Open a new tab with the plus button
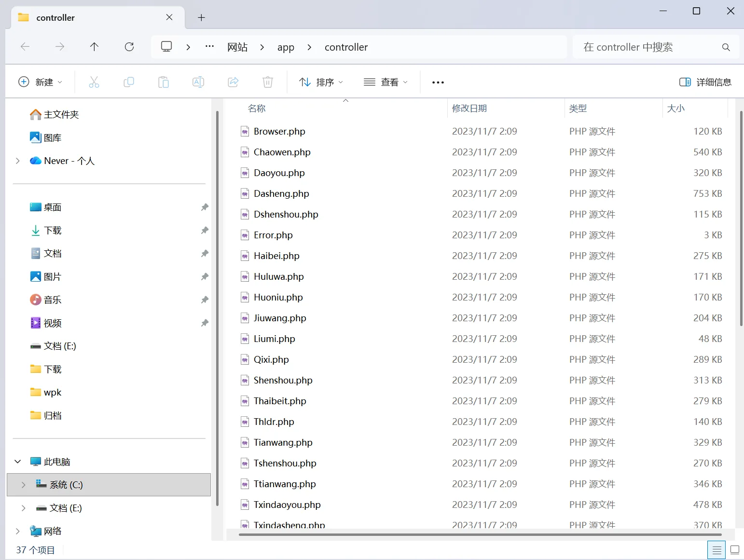 click(202, 18)
